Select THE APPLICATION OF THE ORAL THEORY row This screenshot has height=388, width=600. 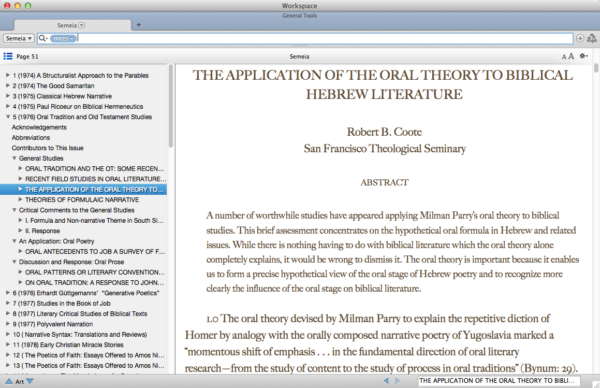pos(83,189)
